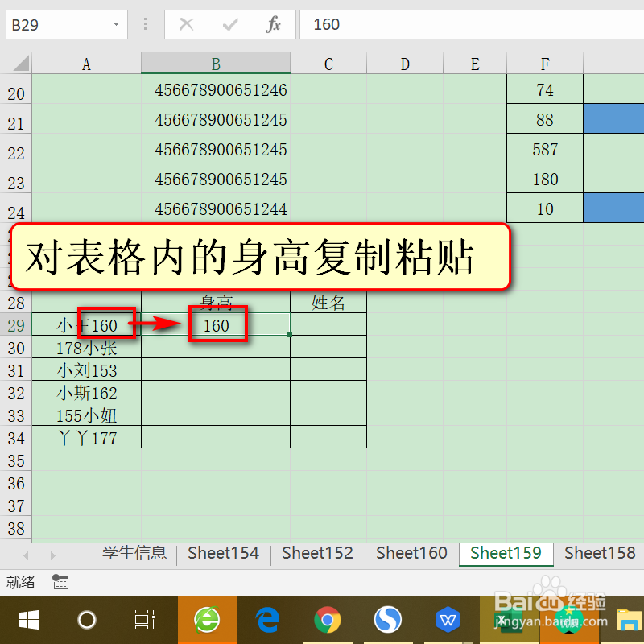Image resolution: width=644 pixels, height=644 pixels.
Task: Click the 就绪 status indicator
Action: click(x=20, y=581)
